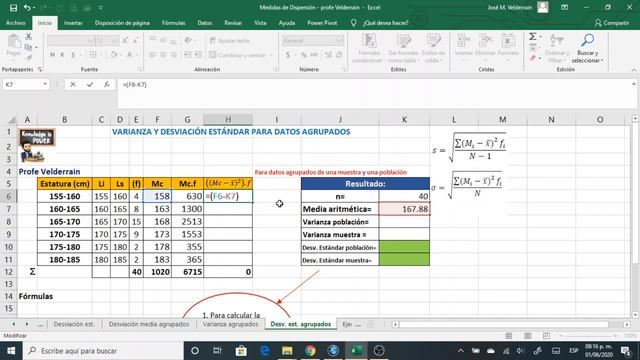Screen dimensions: 640x360
Task: Expand the Name Box dropdown arrow
Action: tap(45, 84)
